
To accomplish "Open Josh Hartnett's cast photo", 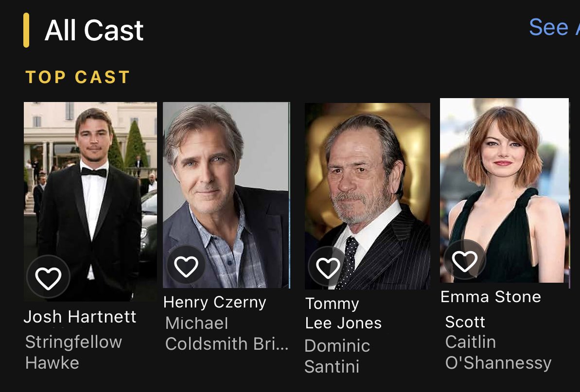I will click(90, 201).
